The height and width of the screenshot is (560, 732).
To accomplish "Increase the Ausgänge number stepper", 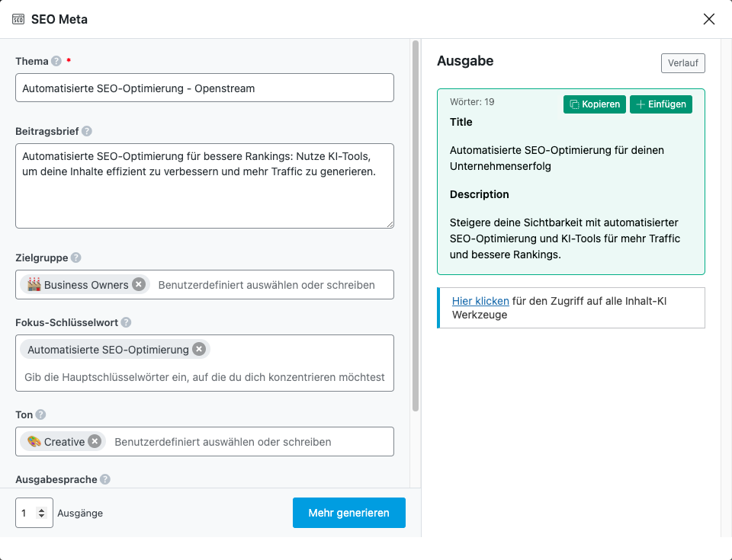I will pos(42,510).
